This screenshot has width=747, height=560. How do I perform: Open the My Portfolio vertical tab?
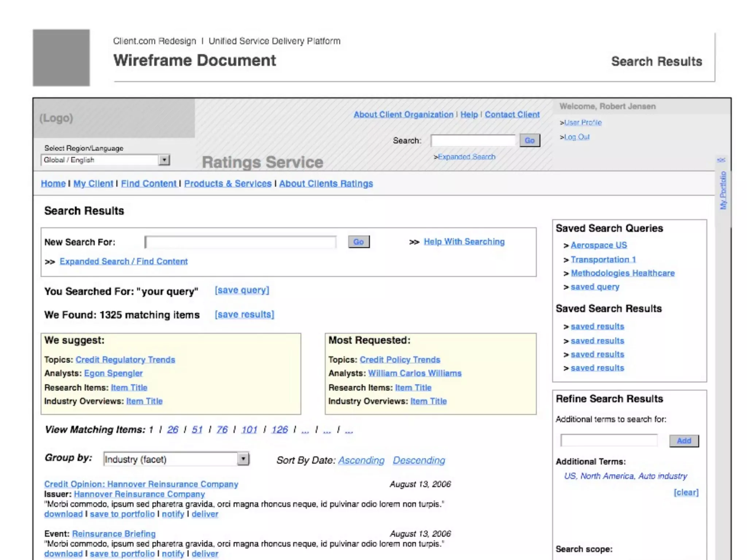click(x=723, y=190)
